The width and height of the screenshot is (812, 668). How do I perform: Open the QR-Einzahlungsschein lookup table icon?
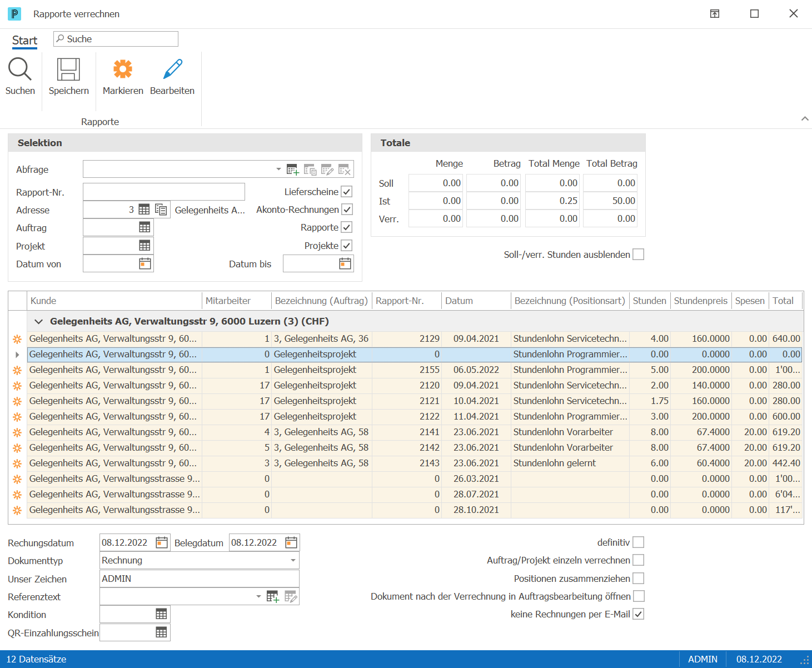(x=161, y=632)
